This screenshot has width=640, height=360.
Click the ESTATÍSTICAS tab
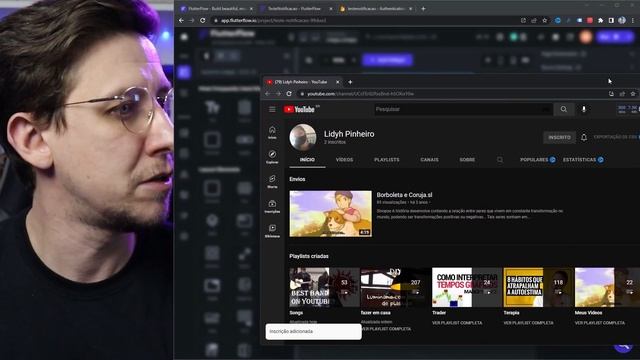pos(583,160)
